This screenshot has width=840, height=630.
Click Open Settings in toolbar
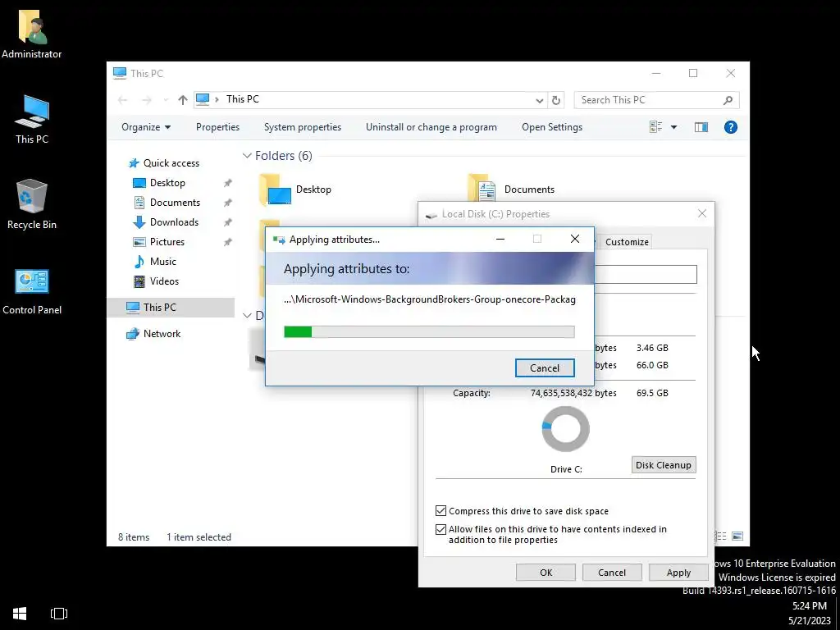pyautogui.click(x=552, y=127)
